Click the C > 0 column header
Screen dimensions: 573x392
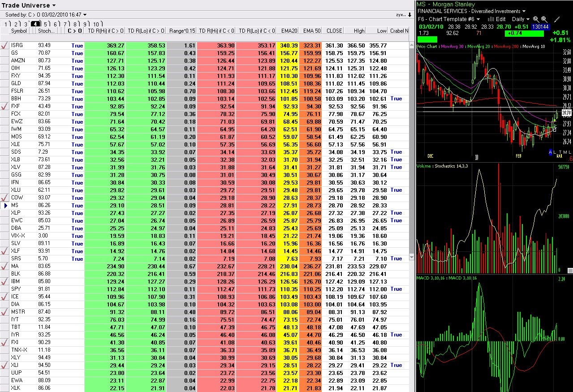pos(74,31)
